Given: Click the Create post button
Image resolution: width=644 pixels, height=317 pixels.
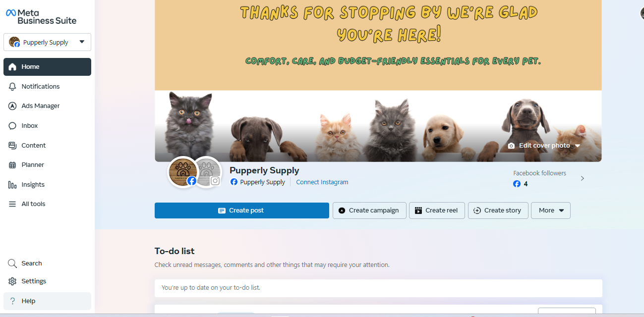Looking at the screenshot, I should pos(242,211).
